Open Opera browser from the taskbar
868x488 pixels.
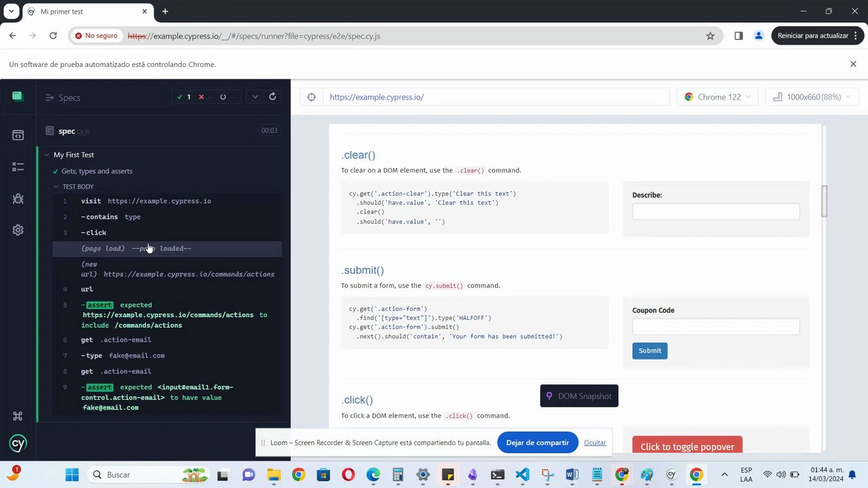tap(348, 474)
